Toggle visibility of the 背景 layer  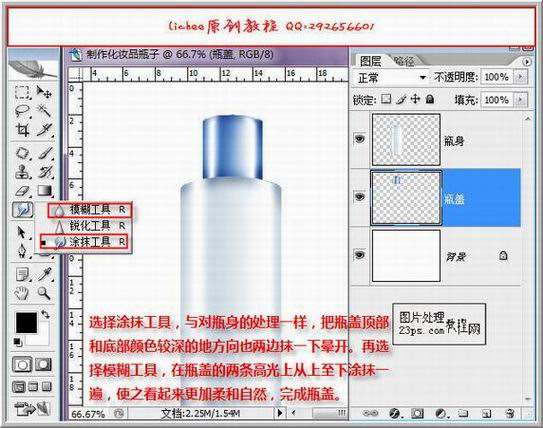pyautogui.click(x=360, y=255)
